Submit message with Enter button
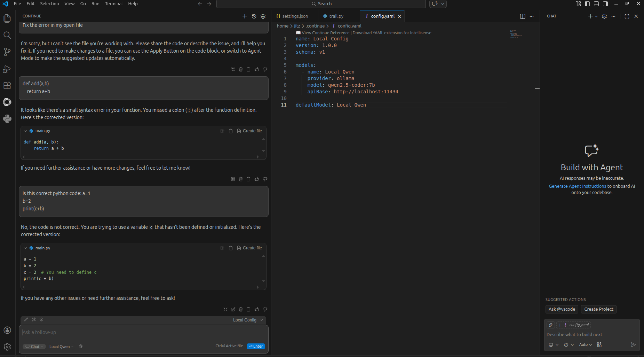 [256, 346]
